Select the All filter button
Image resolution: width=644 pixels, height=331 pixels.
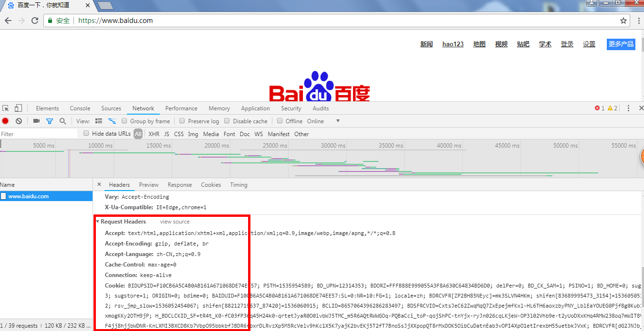(x=138, y=134)
